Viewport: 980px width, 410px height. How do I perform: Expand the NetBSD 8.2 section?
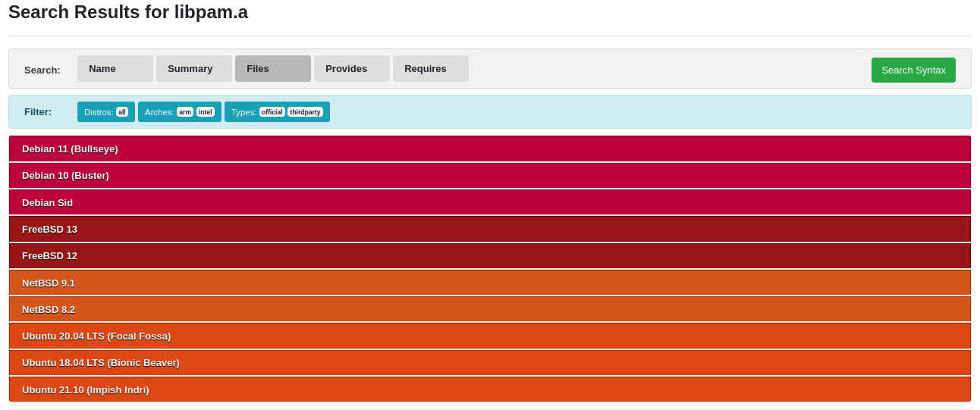[490, 309]
